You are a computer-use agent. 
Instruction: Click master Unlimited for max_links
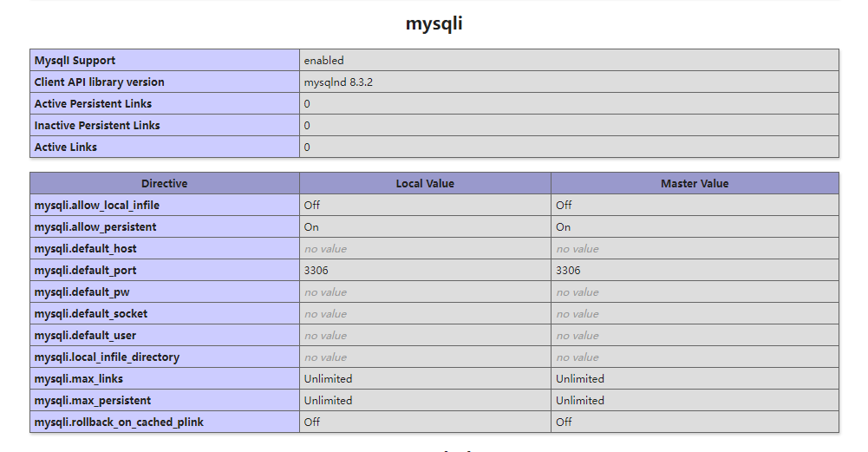click(x=580, y=378)
